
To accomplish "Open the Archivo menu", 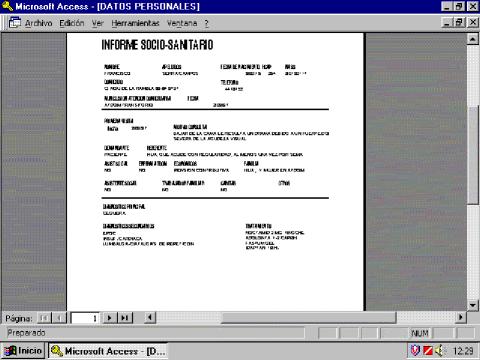I will 38,23.
